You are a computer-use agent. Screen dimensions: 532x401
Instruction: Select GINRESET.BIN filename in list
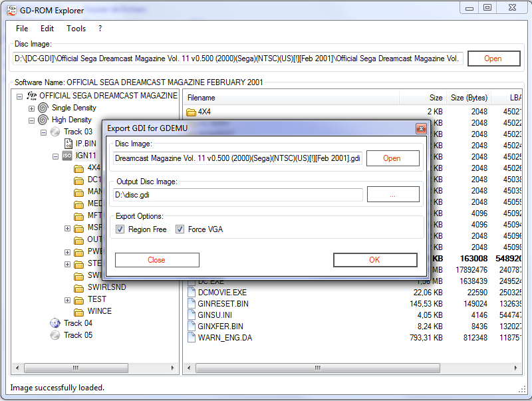pos(223,304)
